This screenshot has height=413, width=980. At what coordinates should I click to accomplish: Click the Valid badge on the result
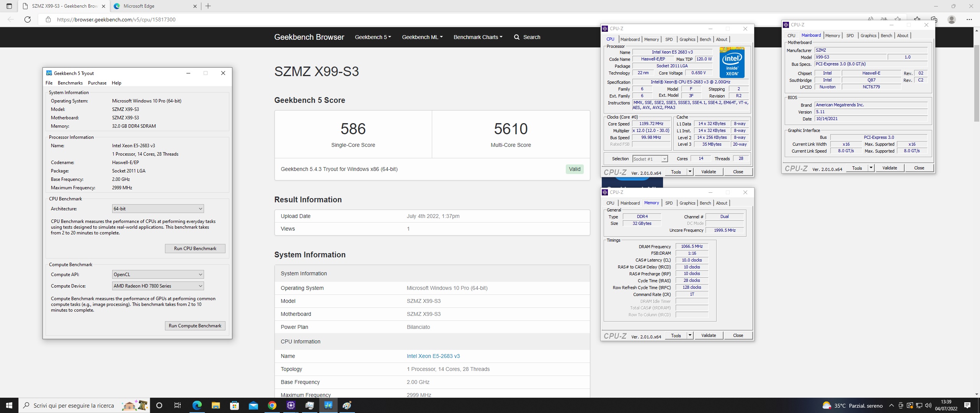click(x=575, y=169)
